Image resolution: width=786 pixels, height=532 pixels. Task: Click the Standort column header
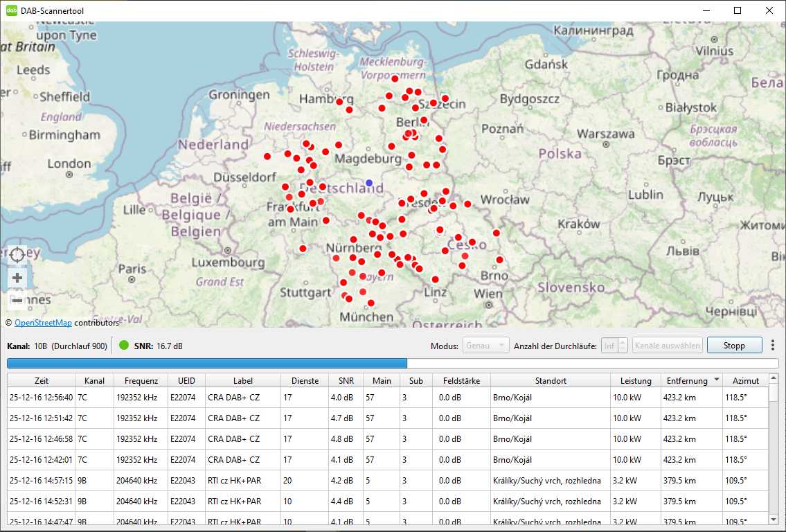click(551, 380)
